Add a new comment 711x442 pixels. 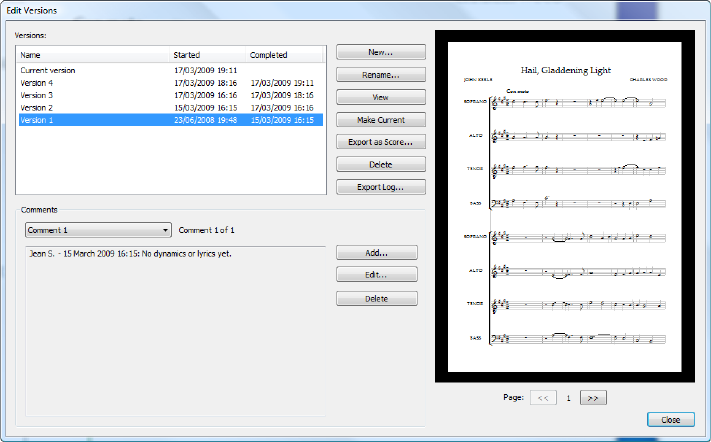376,253
